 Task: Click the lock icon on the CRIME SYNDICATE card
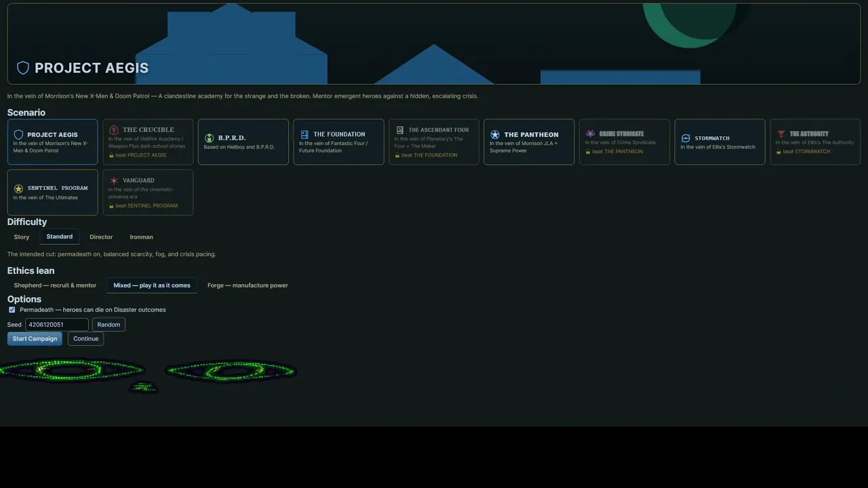[588, 152]
